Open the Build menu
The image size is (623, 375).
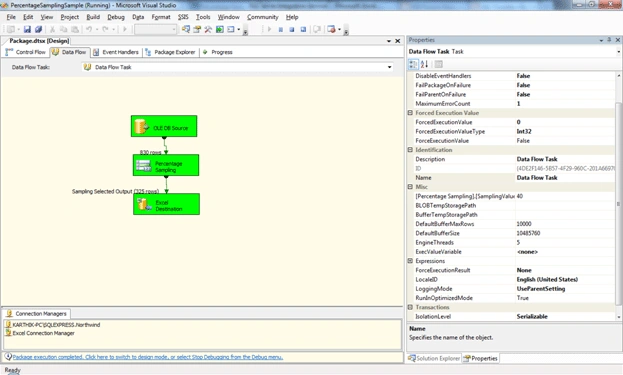coord(93,17)
